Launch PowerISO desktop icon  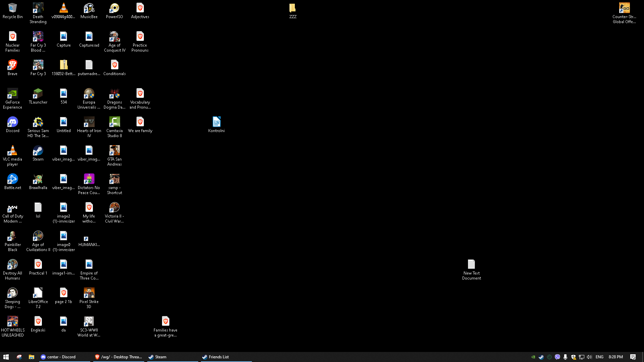114,11
